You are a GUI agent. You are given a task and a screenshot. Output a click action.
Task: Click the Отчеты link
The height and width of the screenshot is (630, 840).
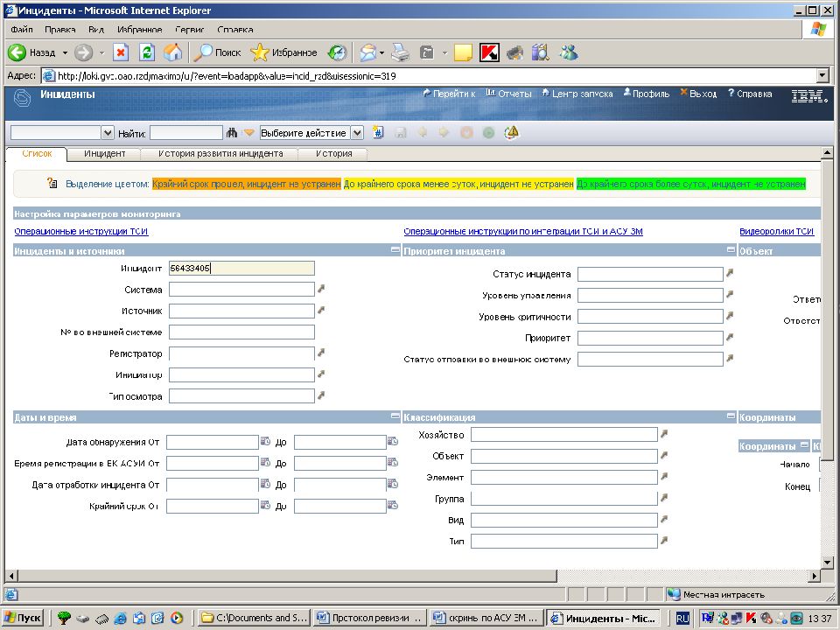[509, 94]
